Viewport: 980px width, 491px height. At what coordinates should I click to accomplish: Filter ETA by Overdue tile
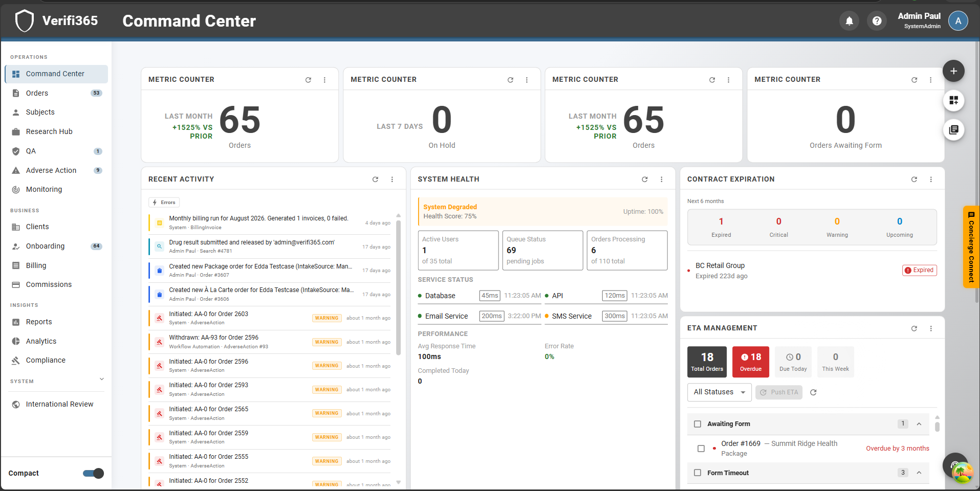click(751, 362)
